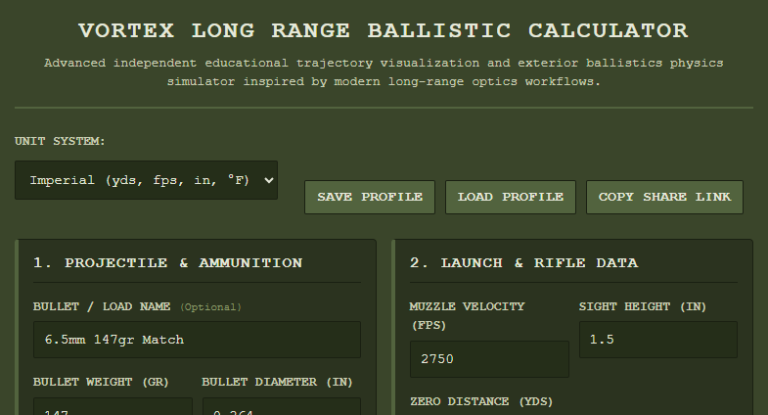The width and height of the screenshot is (768, 415).
Task: Click the Muzzle Velocity (FPS) label
Action: [467, 316]
